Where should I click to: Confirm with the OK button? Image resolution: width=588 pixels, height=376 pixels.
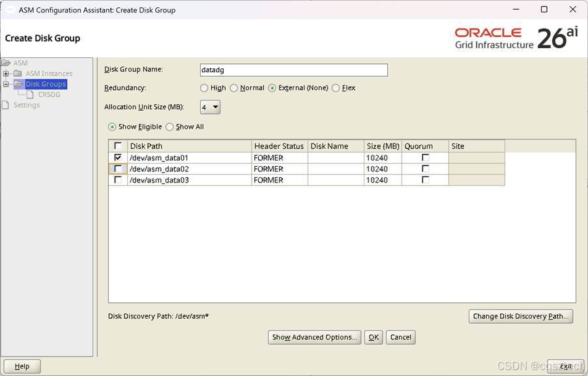[x=374, y=337]
